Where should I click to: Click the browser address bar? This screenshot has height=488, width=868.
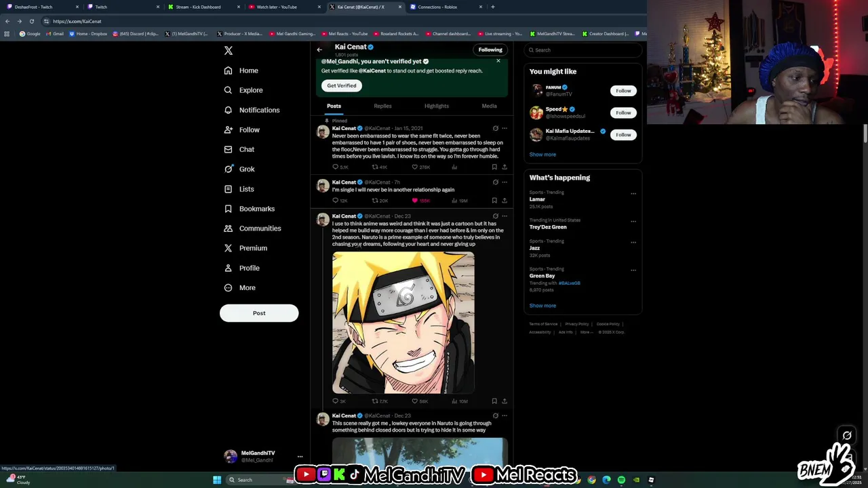339,21
